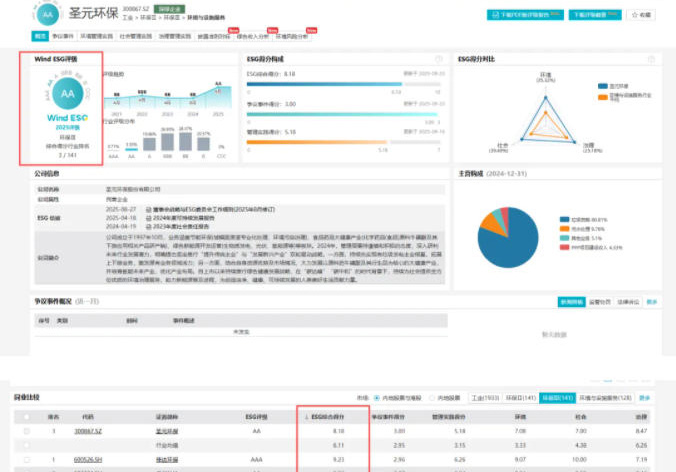Click the teal controversy score progress bar
The width and height of the screenshot is (676, 472).
coord(344,114)
